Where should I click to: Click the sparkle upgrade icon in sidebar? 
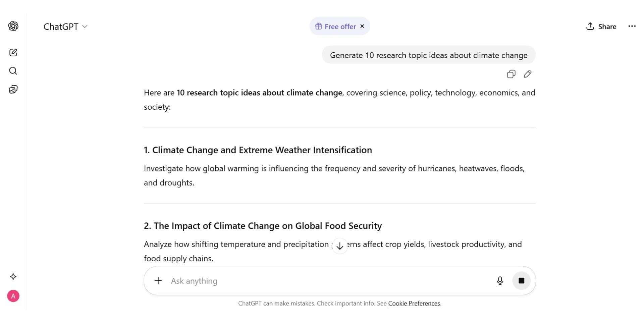pyautogui.click(x=13, y=277)
